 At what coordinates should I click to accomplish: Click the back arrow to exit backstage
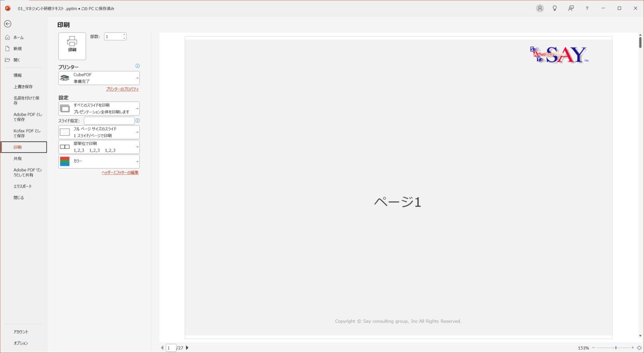click(x=8, y=24)
